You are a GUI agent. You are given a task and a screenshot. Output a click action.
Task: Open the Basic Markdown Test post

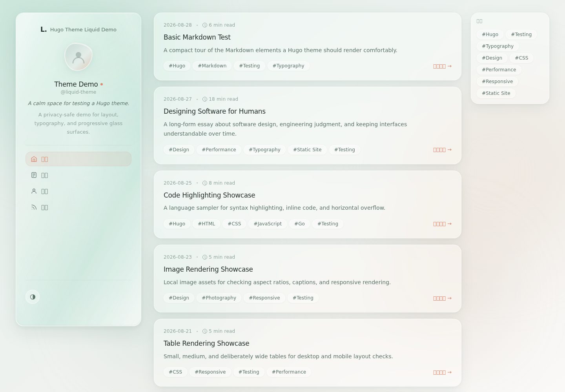click(x=197, y=37)
